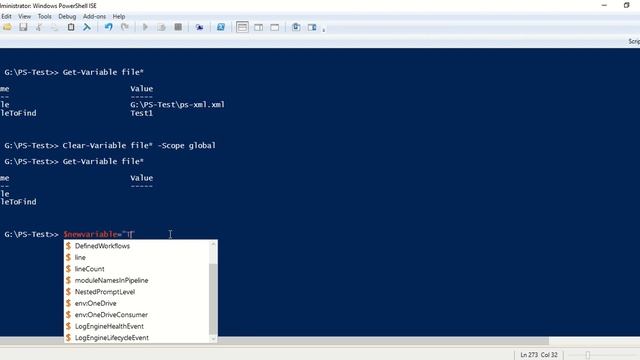Select Show Script Pane Maximized layout
Image resolution: width=640 pixels, height=360 pixels.
coord(275,27)
